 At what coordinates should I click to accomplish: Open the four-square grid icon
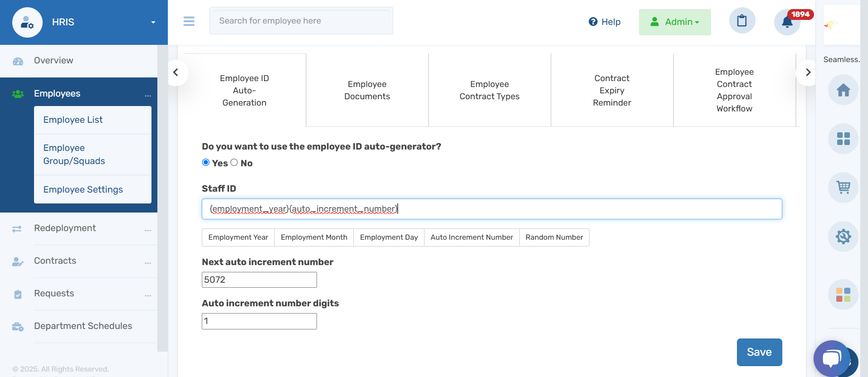843,139
